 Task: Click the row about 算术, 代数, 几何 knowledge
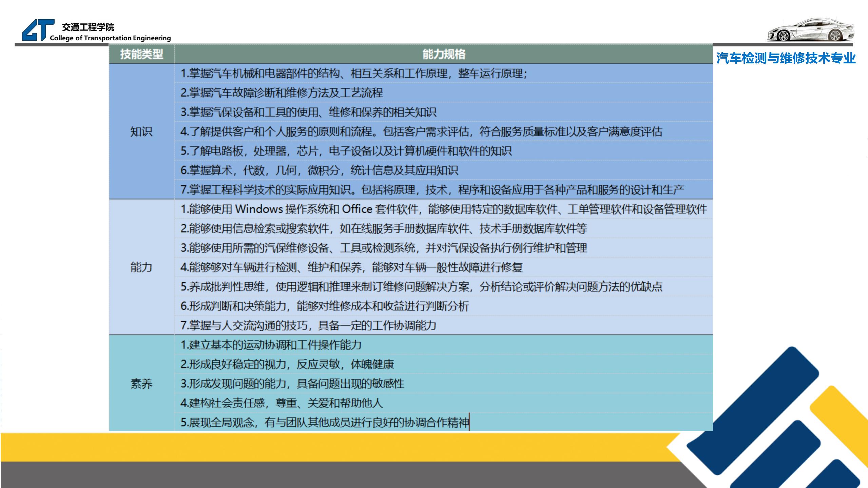pos(319,170)
